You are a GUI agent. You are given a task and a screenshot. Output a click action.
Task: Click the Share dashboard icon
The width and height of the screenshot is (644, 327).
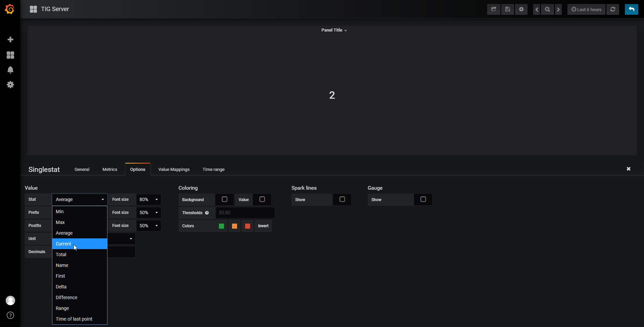pos(494,9)
